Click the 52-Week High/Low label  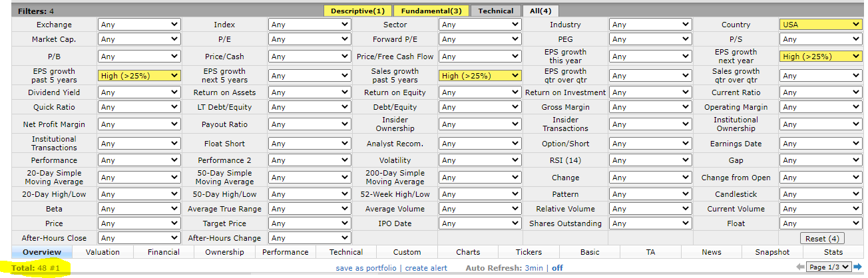395,195
